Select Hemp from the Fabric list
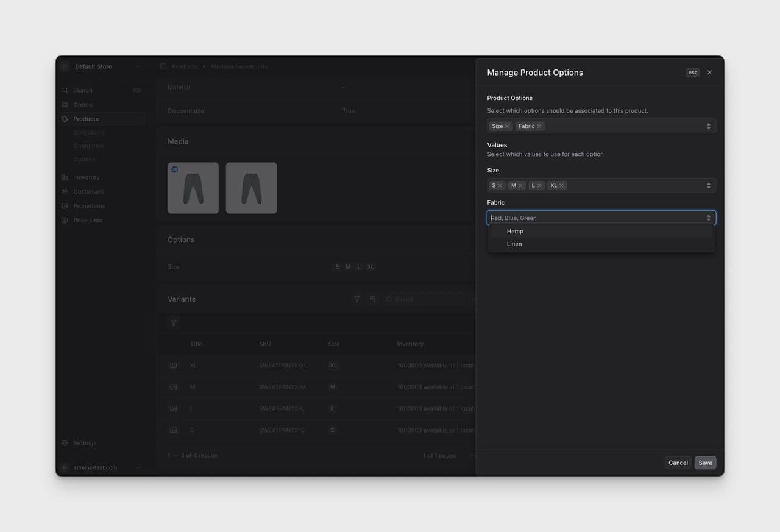The width and height of the screenshot is (780, 532). point(601,232)
